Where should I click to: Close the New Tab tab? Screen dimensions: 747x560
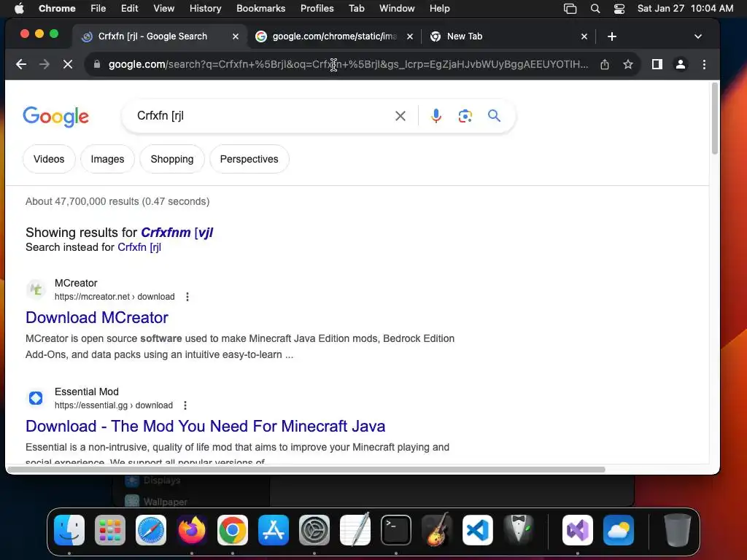(x=584, y=36)
